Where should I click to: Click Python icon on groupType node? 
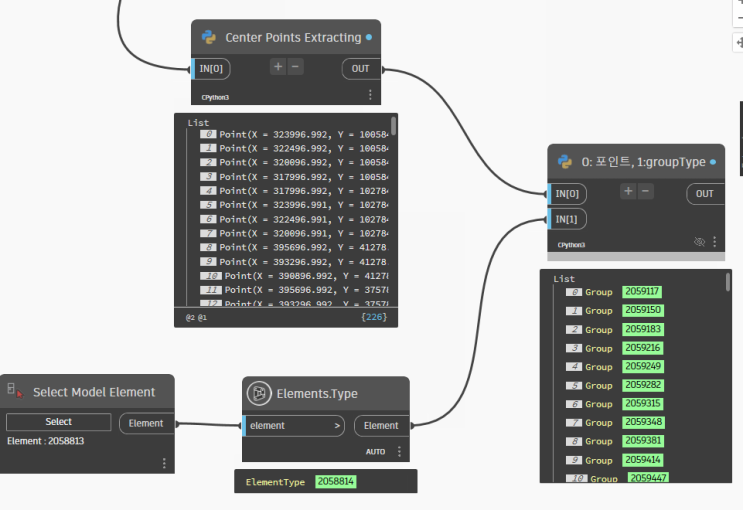[565, 162]
